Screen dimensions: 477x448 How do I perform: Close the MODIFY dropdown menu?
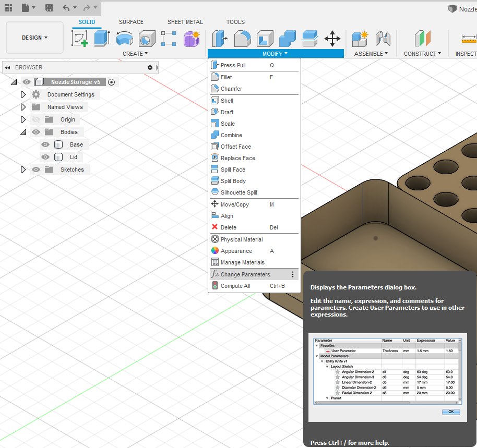(276, 54)
